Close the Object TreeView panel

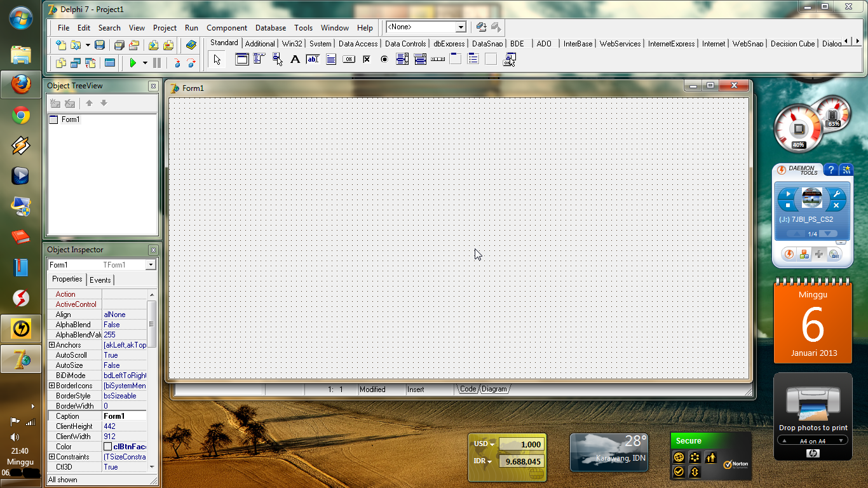[153, 86]
